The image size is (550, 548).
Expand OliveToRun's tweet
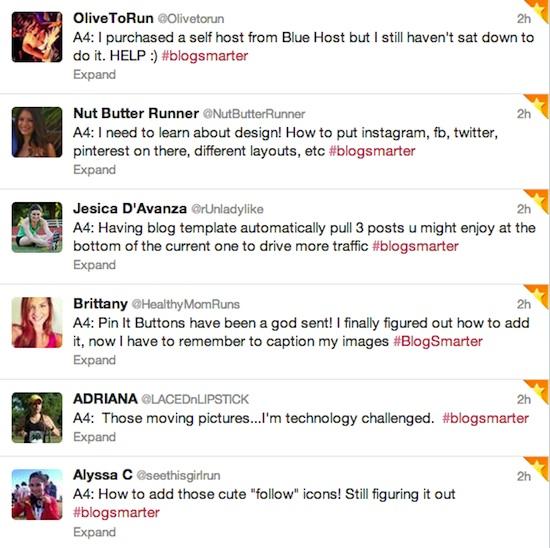click(x=94, y=75)
